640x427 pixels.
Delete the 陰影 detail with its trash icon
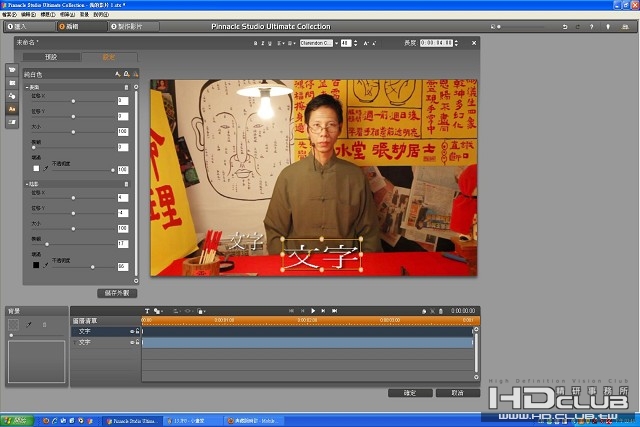click(126, 184)
